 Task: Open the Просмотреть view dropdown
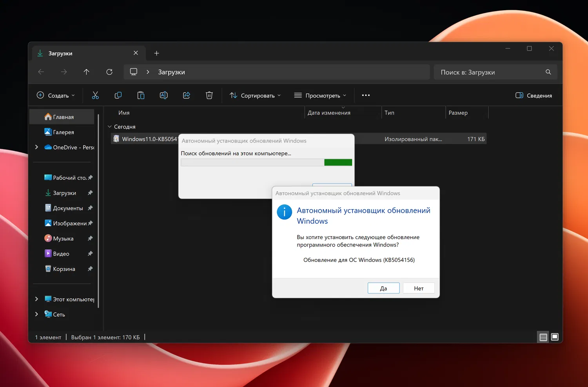click(320, 95)
